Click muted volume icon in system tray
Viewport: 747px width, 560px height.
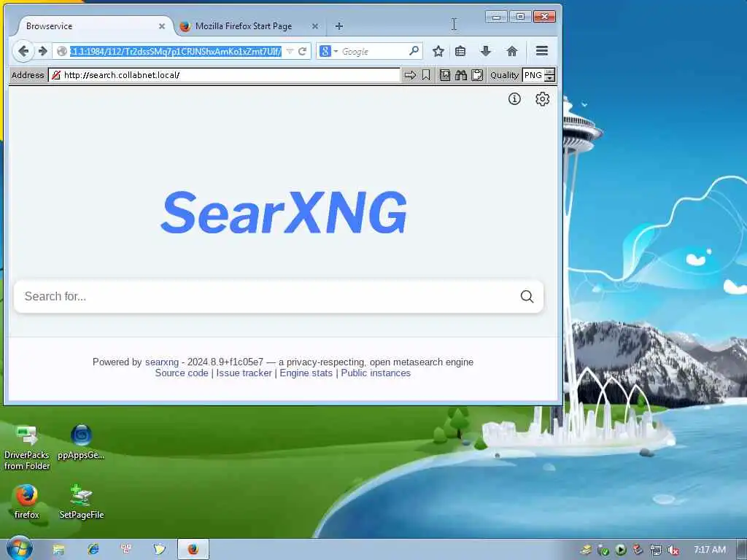click(x=673, y=550)
